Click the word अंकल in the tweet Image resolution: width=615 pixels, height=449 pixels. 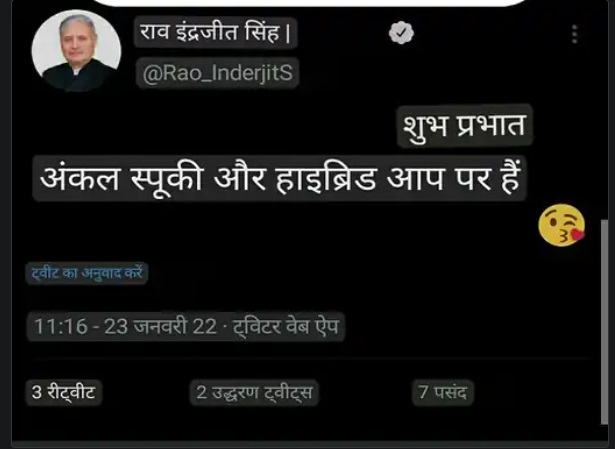pyautogui.click(x=80, y=178)
